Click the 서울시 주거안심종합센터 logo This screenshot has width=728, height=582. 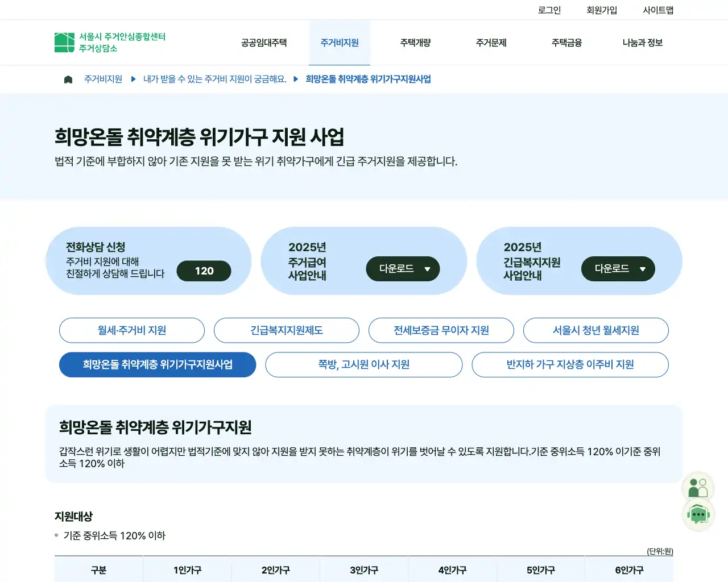click(x=108, y=42)
